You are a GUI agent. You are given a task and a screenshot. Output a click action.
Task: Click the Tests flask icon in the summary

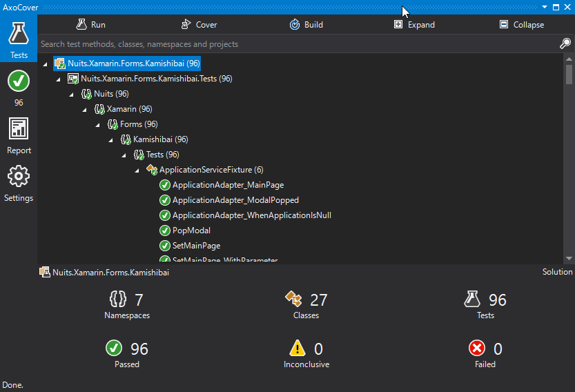472,299
